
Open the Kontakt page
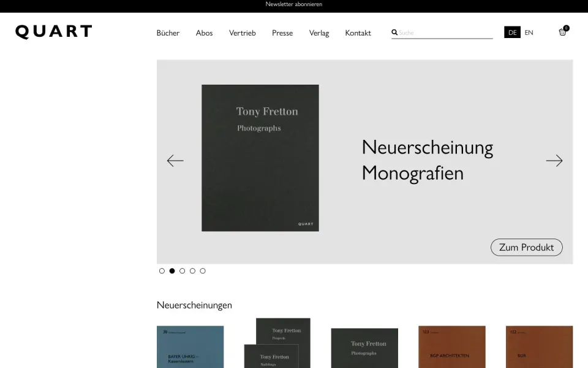[358, 33]
